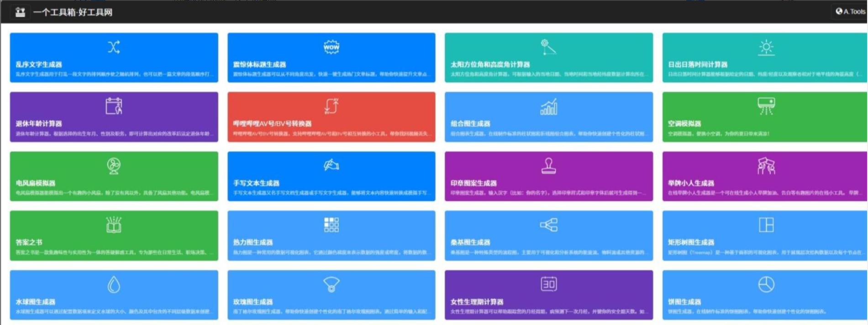Click the open book icon on 答案之书 card

tap(114, 224)
